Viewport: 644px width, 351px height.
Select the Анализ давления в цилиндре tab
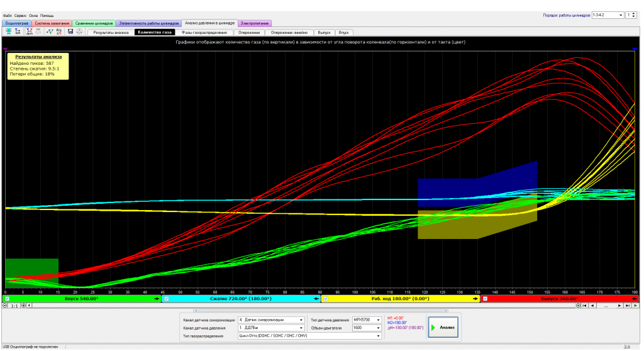(x=210, y=23)
